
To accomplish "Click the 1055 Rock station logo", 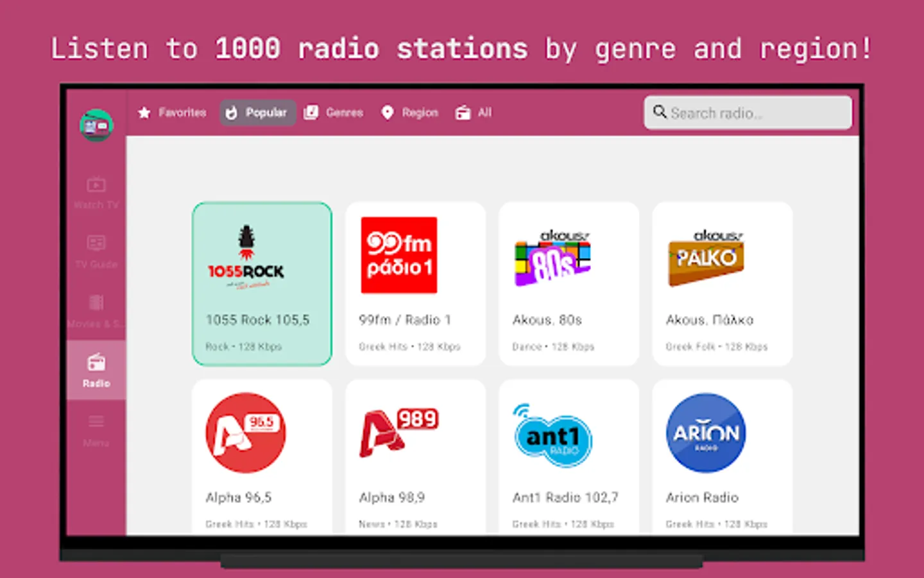I will pos(246,258).
